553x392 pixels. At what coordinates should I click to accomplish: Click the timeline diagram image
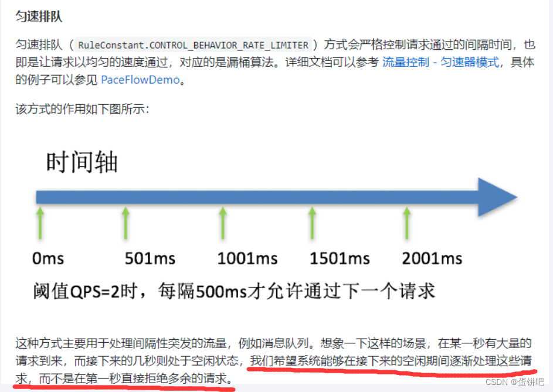[276, 223]
